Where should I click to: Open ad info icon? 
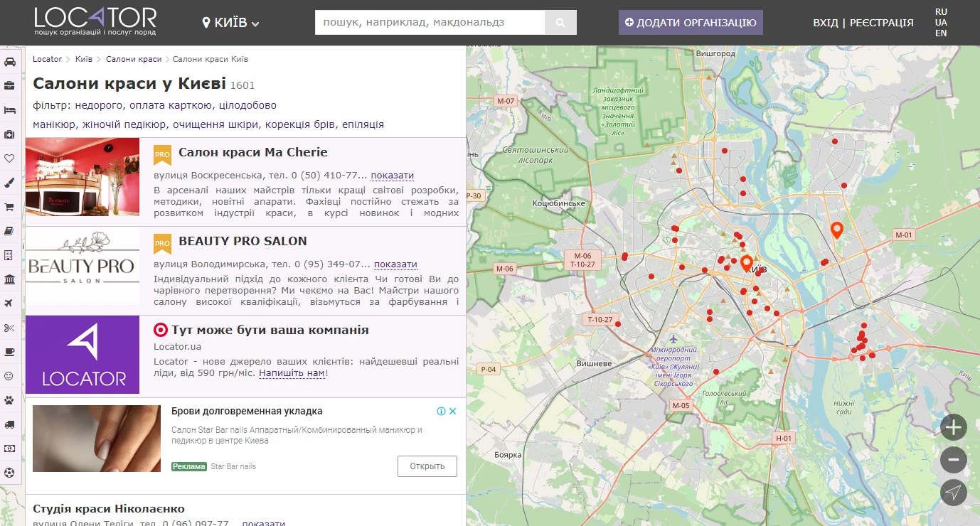(x=442, y=411)
